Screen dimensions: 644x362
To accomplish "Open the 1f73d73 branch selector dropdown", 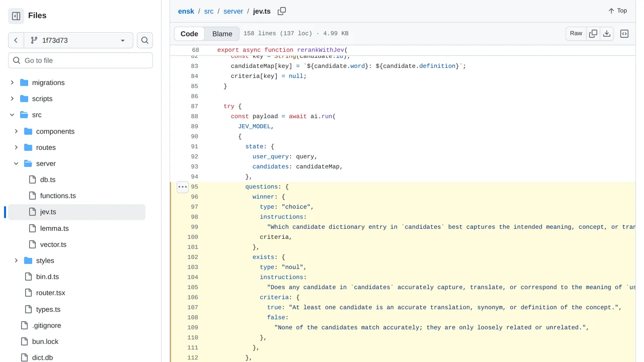I will 78,40.
